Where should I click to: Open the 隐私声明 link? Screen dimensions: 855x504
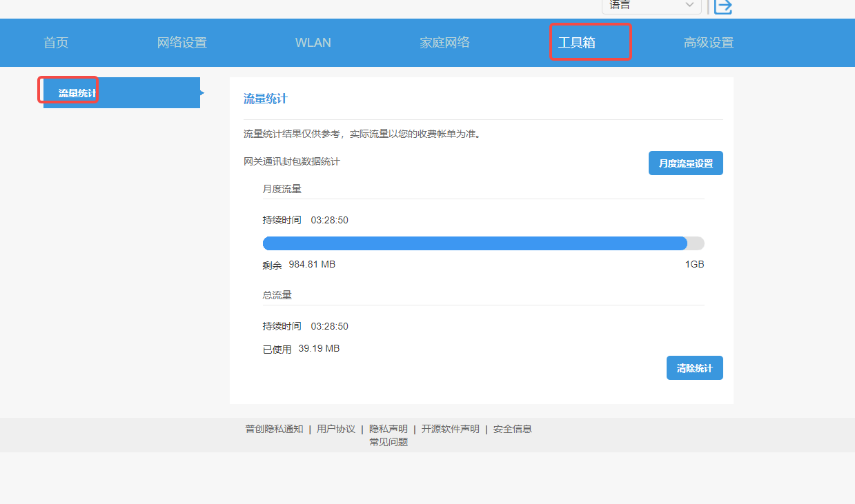point(387,428)
